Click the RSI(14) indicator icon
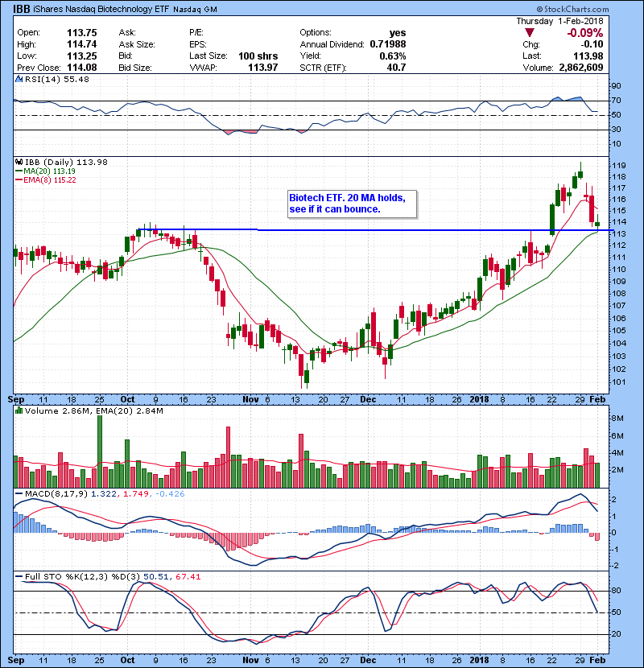Screen dimensions: 644x668 point(19,79)
